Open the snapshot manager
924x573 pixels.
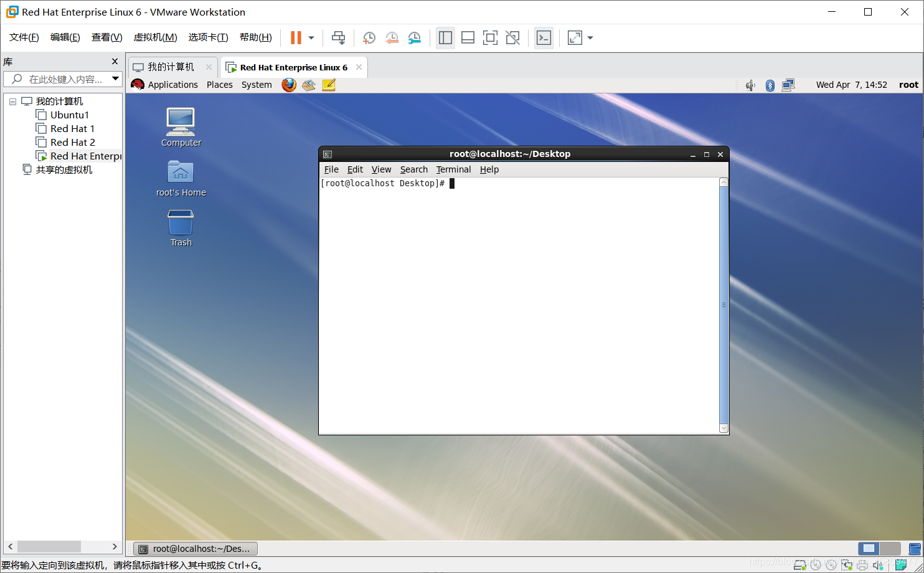pos(415,38)
